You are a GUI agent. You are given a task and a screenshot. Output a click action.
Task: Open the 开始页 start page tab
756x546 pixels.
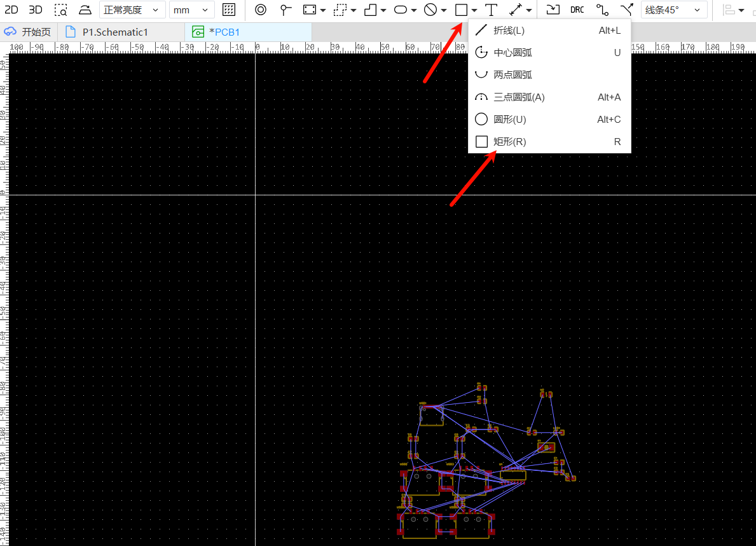pyautogui.click(x=28, y=32)
